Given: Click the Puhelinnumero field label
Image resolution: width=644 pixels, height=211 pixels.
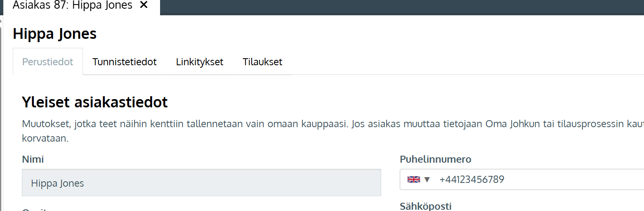Looking at the screenshot, I should (436, 159).
